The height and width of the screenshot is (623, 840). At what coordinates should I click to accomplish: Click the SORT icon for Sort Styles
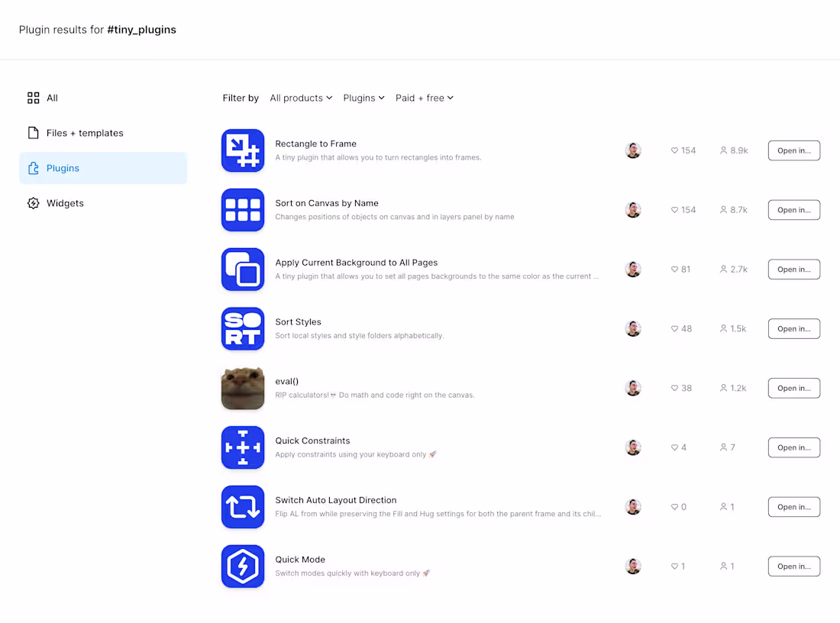(x=243, y=328)
